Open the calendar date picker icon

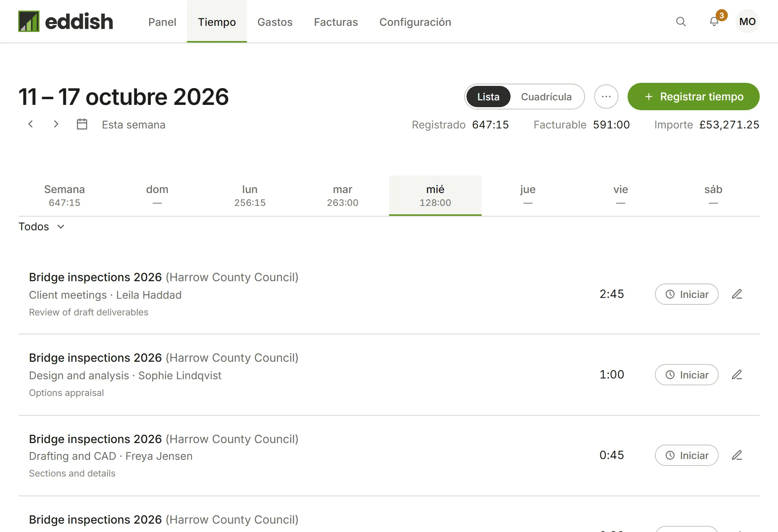point(82,124)
